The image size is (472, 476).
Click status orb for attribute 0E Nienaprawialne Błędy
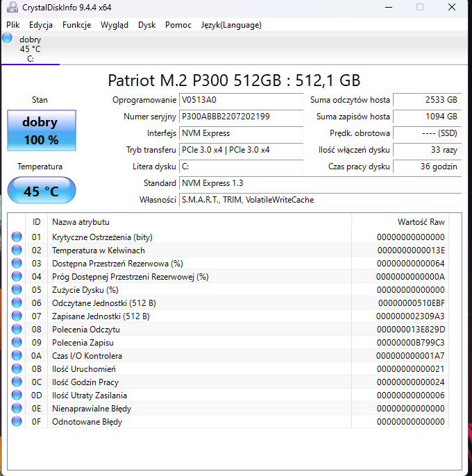(17, 408)
